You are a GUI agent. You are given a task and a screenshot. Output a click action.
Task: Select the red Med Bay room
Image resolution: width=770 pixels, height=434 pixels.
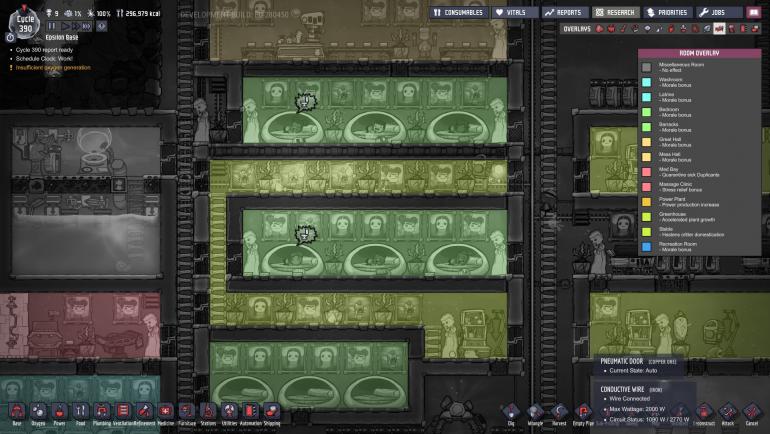pyautogui.click(x=80, y=326)
